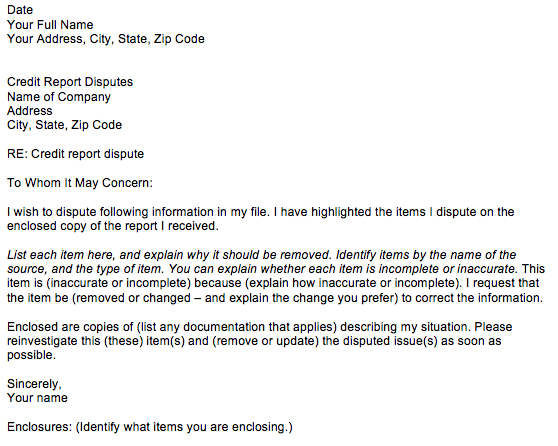Click '(removed or changed' placeholder text
This screenshot has height=446, width=558.
pos(132,298)
